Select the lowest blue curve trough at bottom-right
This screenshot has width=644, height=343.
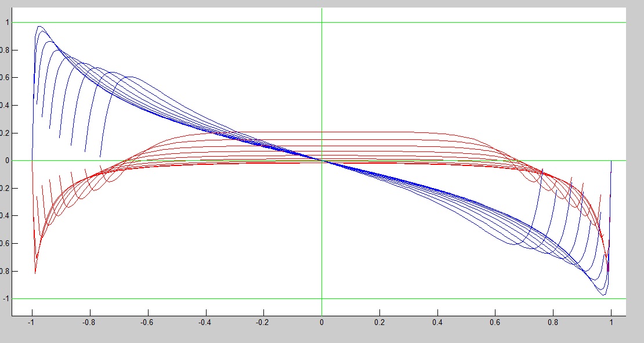click(603, 295)
